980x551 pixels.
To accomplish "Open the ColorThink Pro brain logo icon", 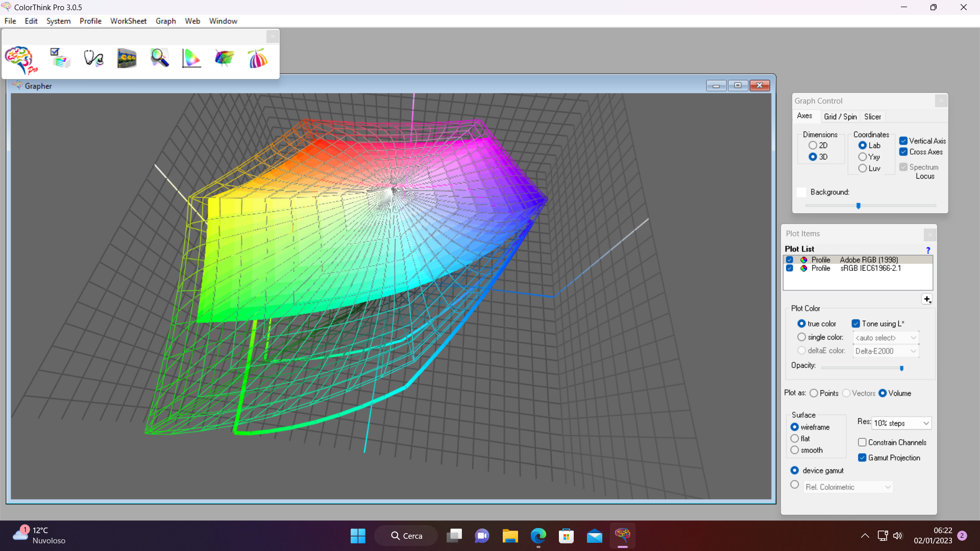I will click(x=21, y=60).
